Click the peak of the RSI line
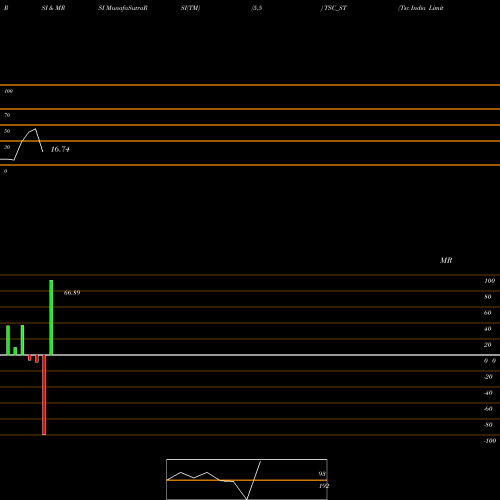 pyautogui.click(x=35, y=129)
